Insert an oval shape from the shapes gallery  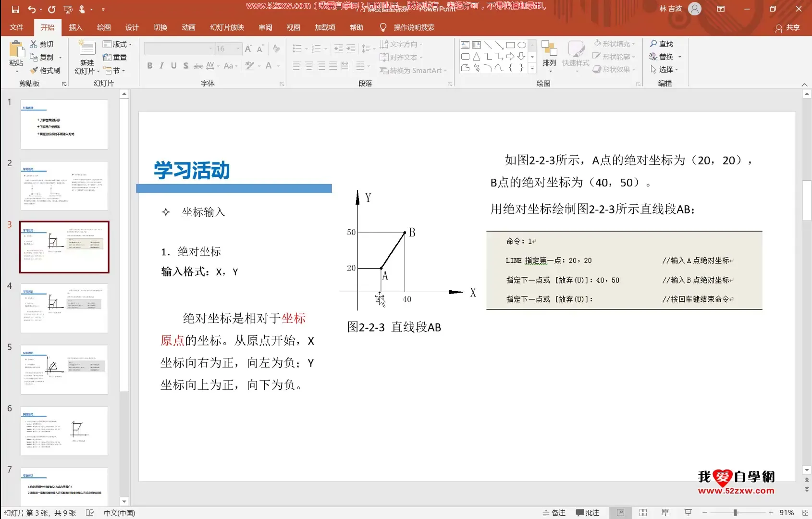[x=522, y=44]
